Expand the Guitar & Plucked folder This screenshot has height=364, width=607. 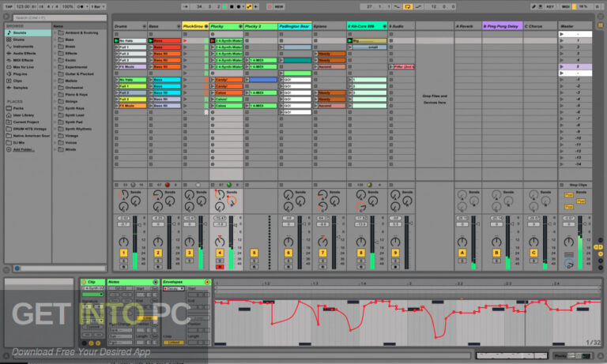point(55,74)
